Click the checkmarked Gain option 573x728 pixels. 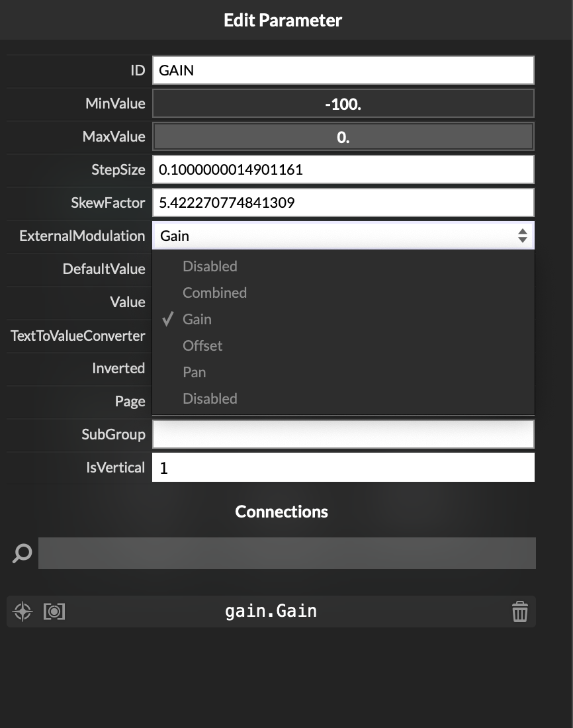(197, 319)
